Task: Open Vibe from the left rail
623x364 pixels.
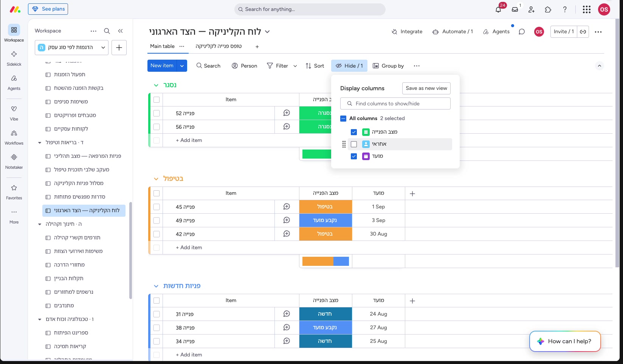Action: coord(14,113)
